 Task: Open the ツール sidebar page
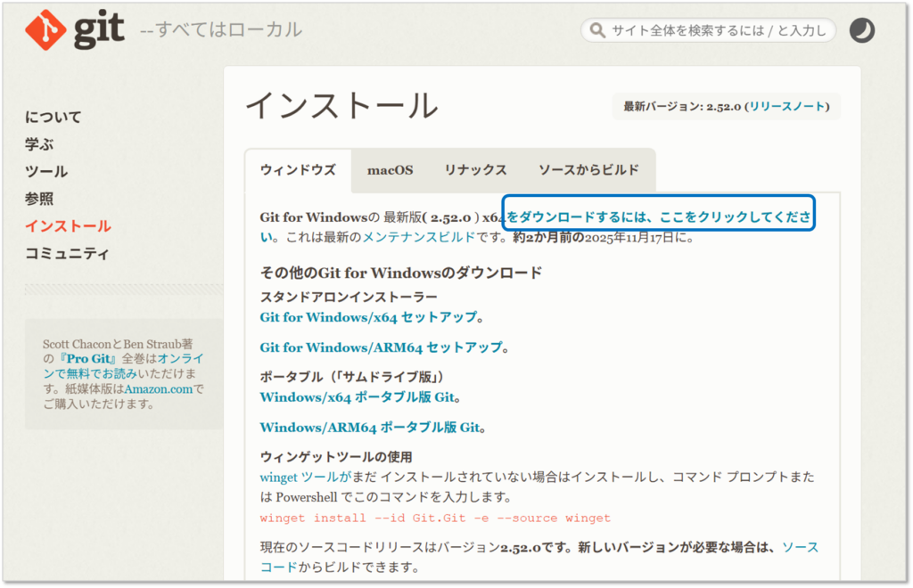[x=46, y=172]
